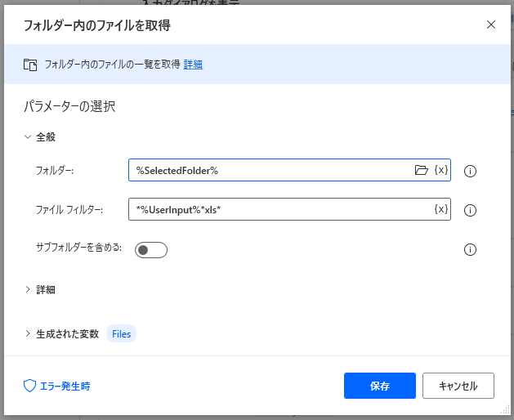Click the files icon in the blue banner
The image size is (514, 420).
(30, 65)
